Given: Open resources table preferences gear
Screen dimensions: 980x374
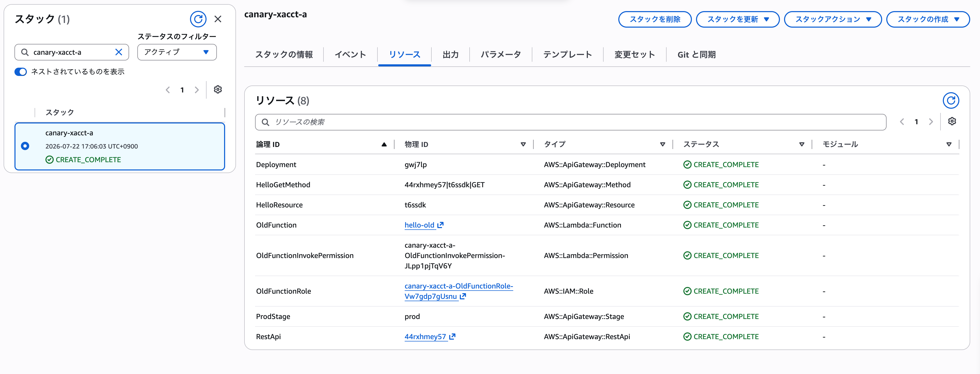Looking at the screenshot, I should (x=952, y=121).
